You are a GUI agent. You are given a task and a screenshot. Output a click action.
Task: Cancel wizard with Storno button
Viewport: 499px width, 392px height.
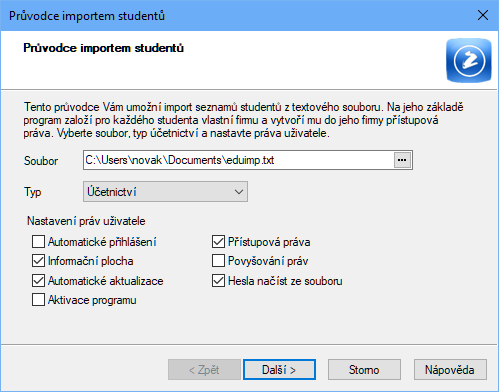pos(364,369)
